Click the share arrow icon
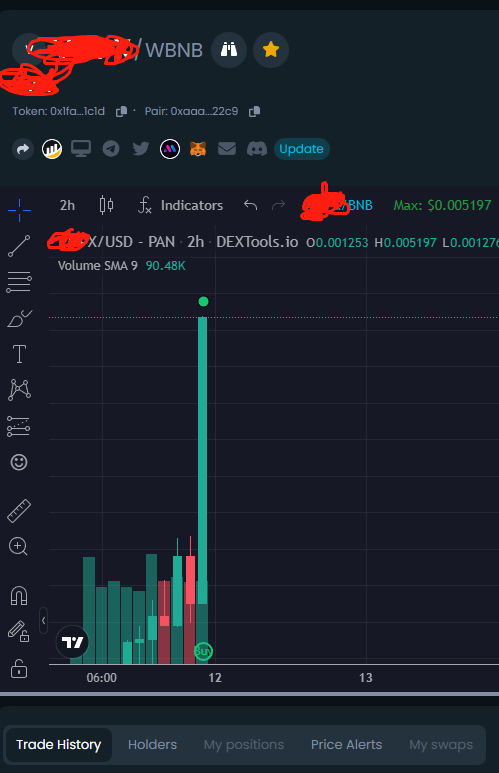Image resolution: width=499 pixels, height=773 pixels. point(23,149)
